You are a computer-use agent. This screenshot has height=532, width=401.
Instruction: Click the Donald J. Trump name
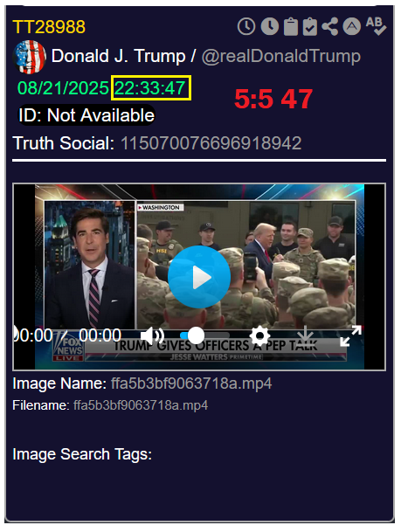(119, 56)
